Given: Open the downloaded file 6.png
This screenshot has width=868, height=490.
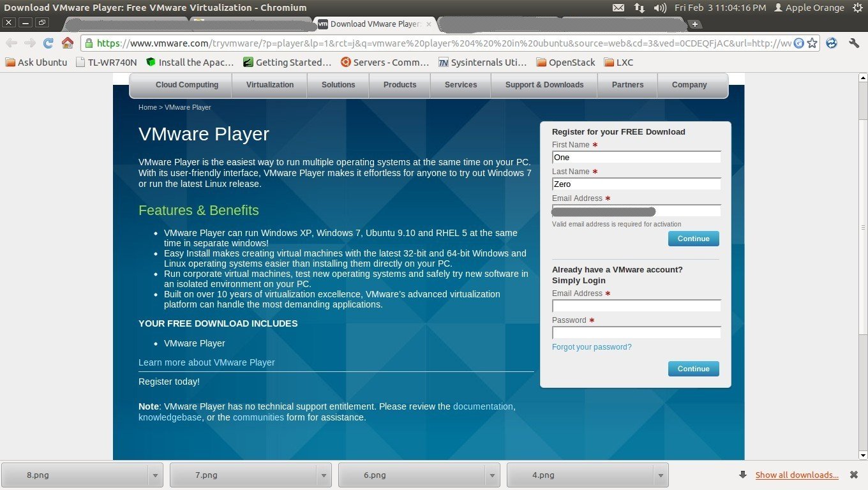Looking at the screenshot, I should [412, 475].
